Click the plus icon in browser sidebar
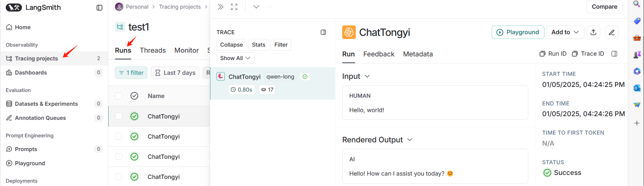This screenshot has height=186, width=644. point(637,123)
